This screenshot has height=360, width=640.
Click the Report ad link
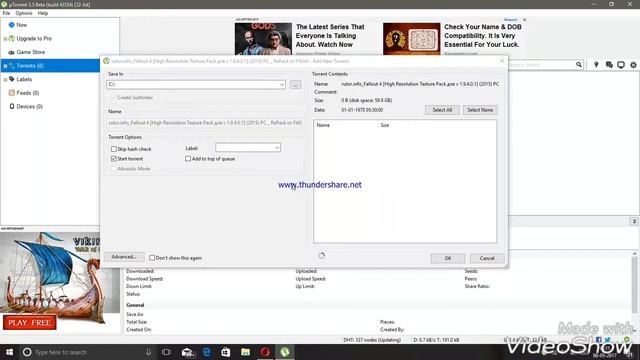point(511,20)
